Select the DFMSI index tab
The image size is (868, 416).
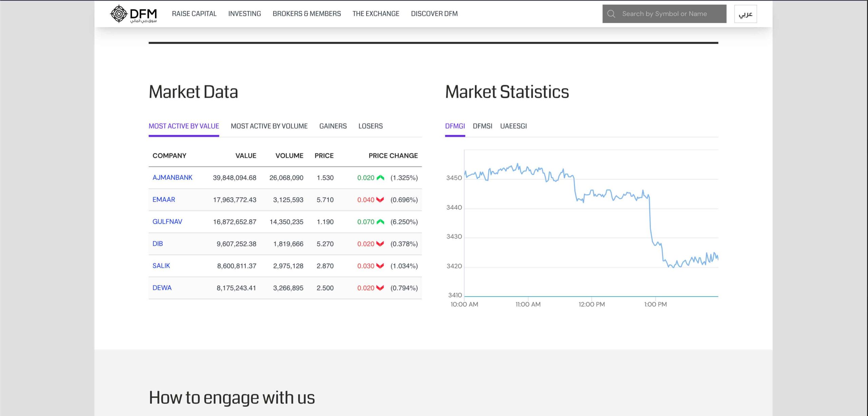coord(482,126)
